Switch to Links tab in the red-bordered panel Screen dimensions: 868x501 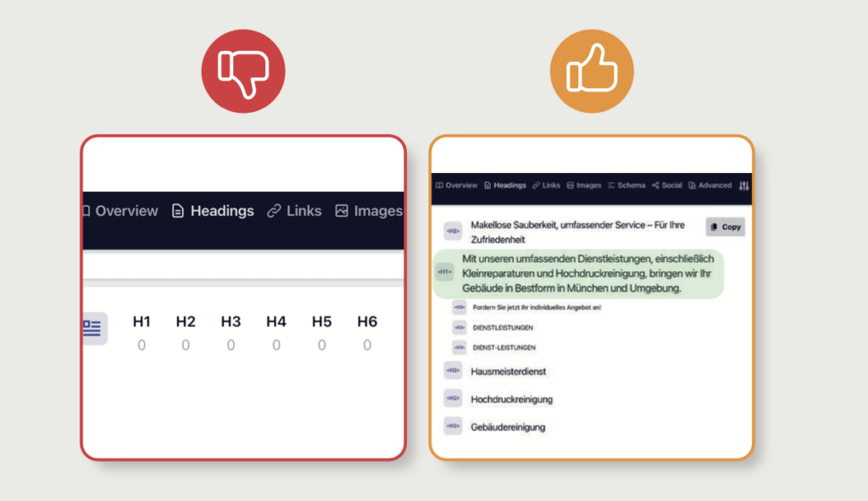[x=294, y=211]
